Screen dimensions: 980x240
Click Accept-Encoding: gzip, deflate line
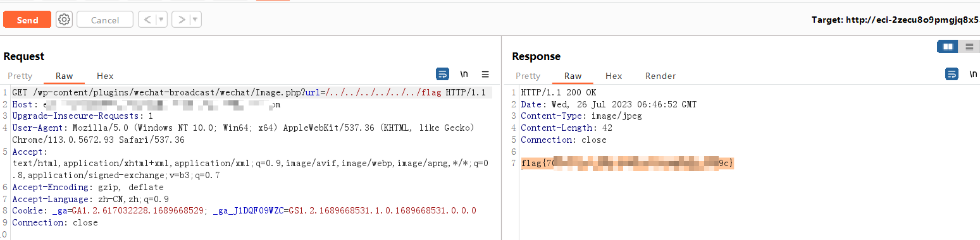[87, 187]
